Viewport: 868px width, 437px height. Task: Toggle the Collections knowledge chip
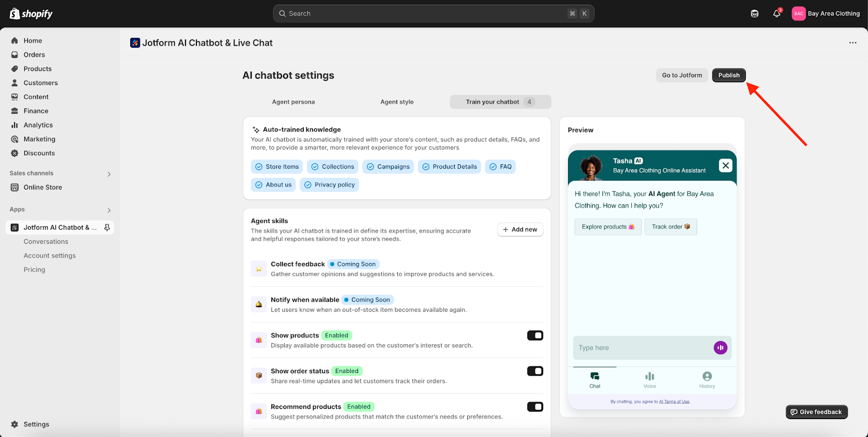click(x=333, y=167)
